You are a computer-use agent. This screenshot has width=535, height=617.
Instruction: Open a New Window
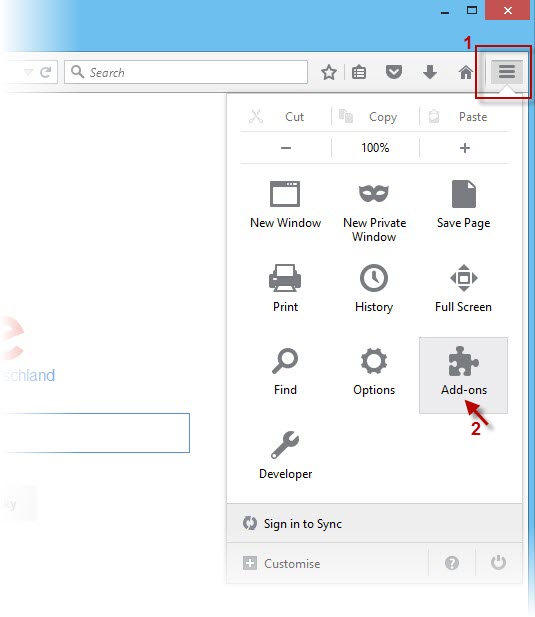285,205
